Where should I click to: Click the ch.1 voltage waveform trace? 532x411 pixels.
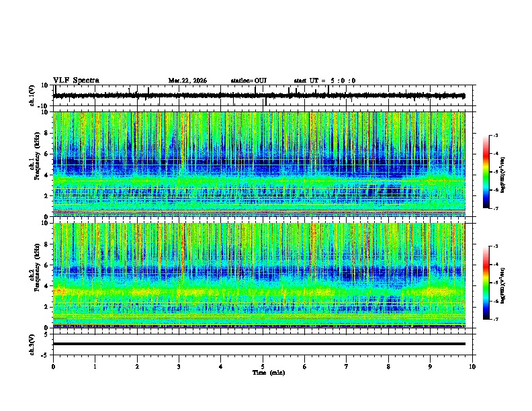point(259,95)
